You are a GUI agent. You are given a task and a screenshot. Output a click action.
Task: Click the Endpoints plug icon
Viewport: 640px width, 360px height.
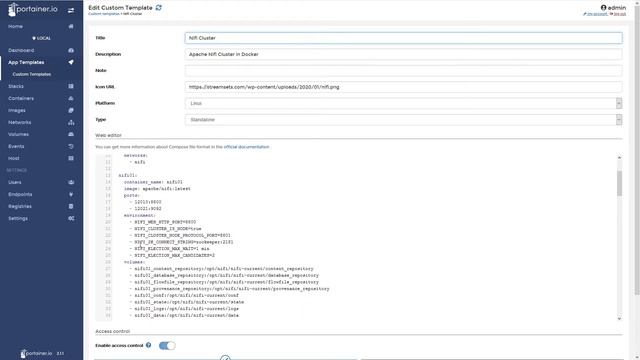(x=71, y=194)
